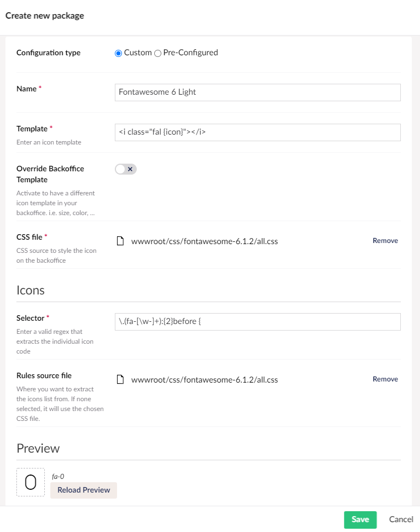Remove the CSS file all.css

tap(385, 240)
